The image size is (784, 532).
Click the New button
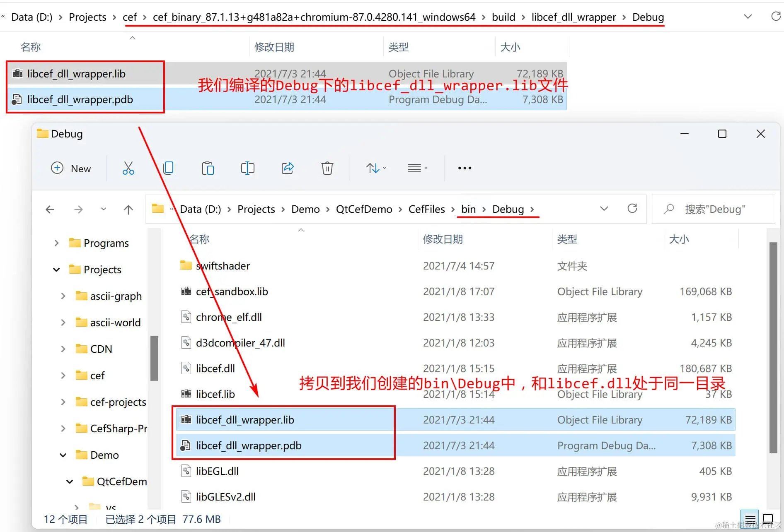[71, 168]
